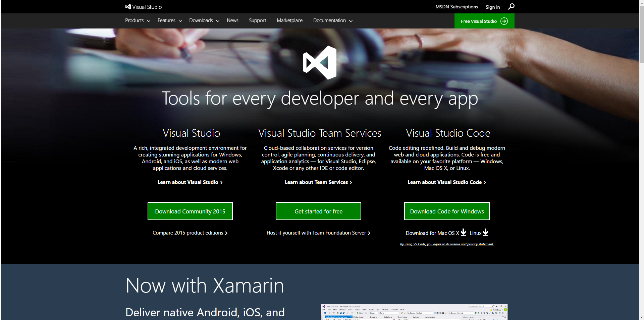Click the Free Visual Studio button
The width and height of the screenshot is (644, 321).
[484, 21]
